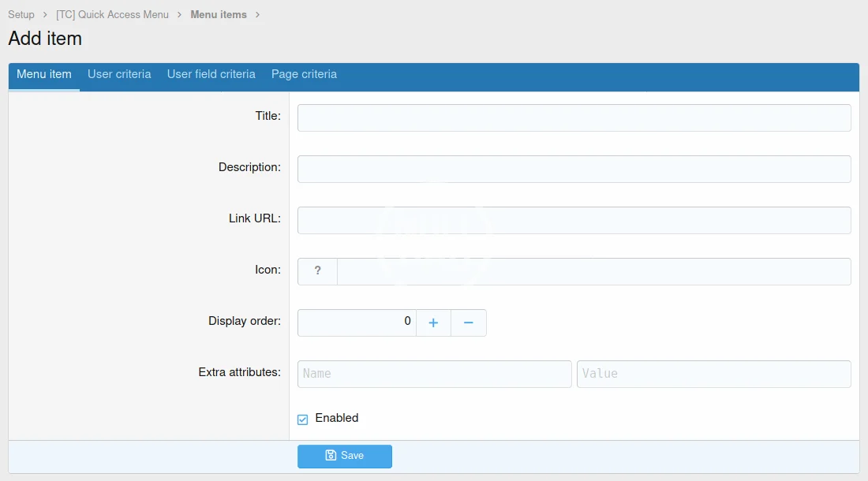
Task: Navigate to Setup breadcrumb link
Action: coord(21,14)
